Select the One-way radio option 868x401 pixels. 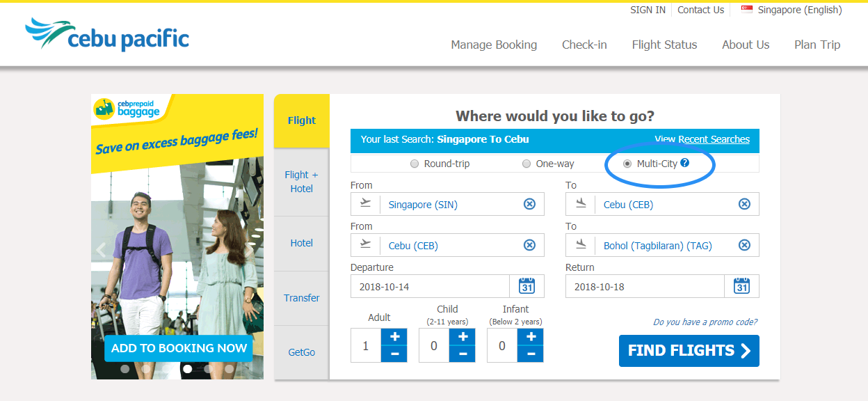[527, 164]
